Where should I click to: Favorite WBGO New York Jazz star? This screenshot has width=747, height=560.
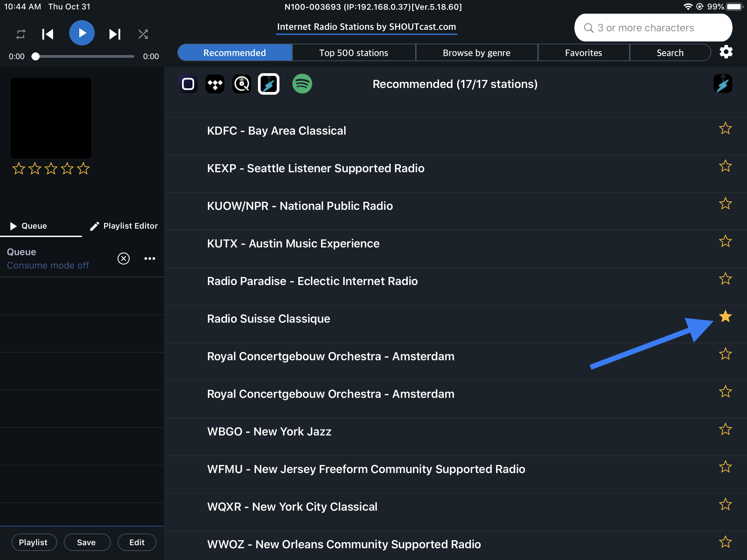[x=725, y=429]
